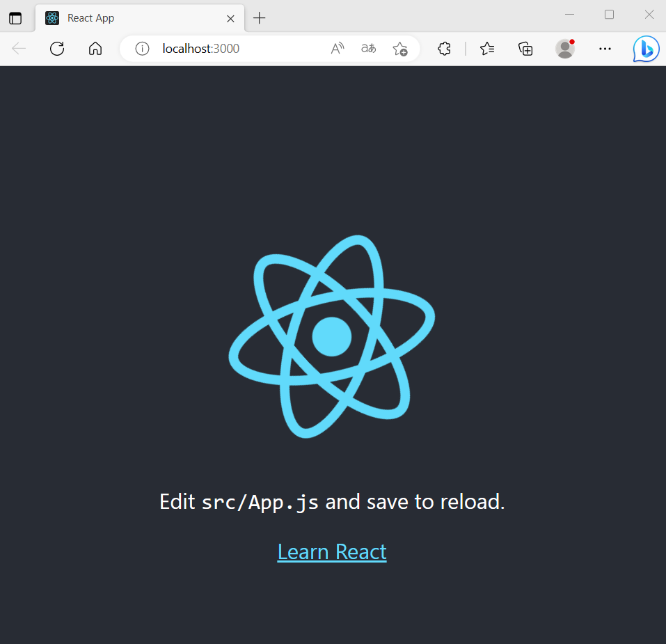Open the user profile avatar

[x=565, y=49]
